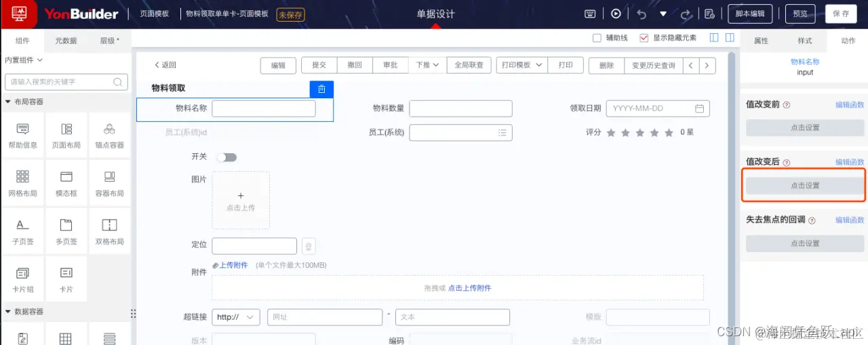
Task: Add the 卡片 component
Action: (x=66, y=279)
